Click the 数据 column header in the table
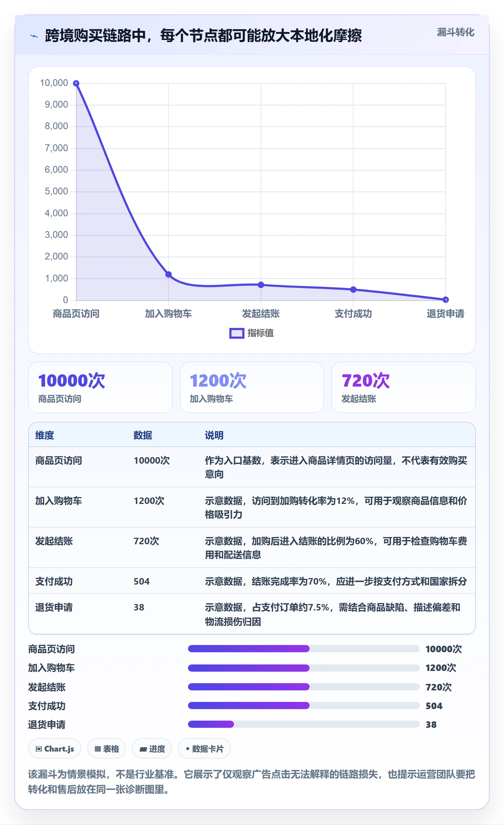Viewport: 504px width, 825px height. (143, 435)
